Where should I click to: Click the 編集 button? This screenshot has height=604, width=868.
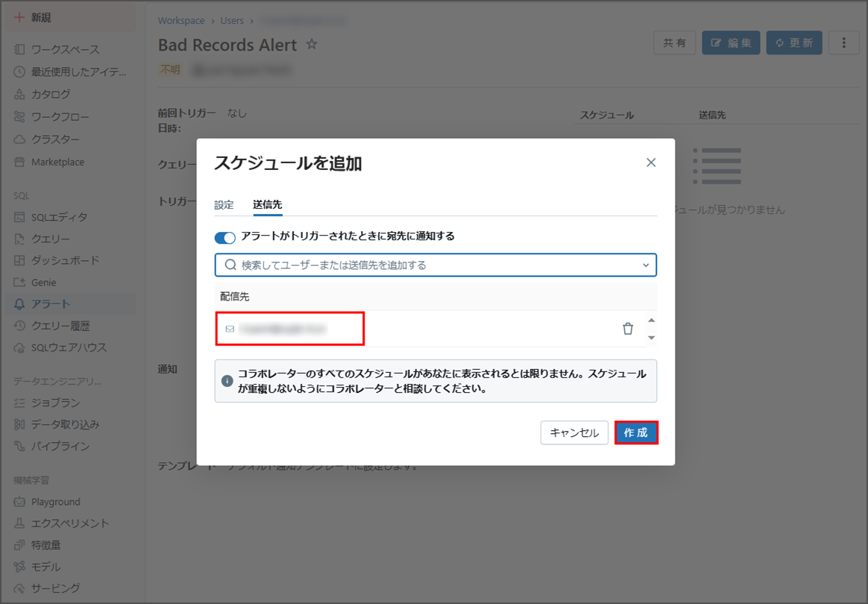point(731,43)
